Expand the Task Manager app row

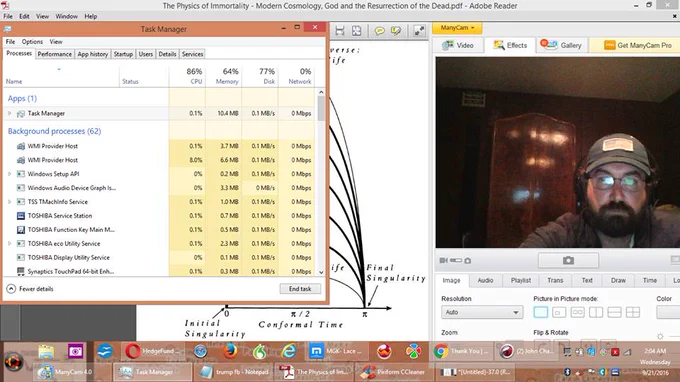[10, 113]
